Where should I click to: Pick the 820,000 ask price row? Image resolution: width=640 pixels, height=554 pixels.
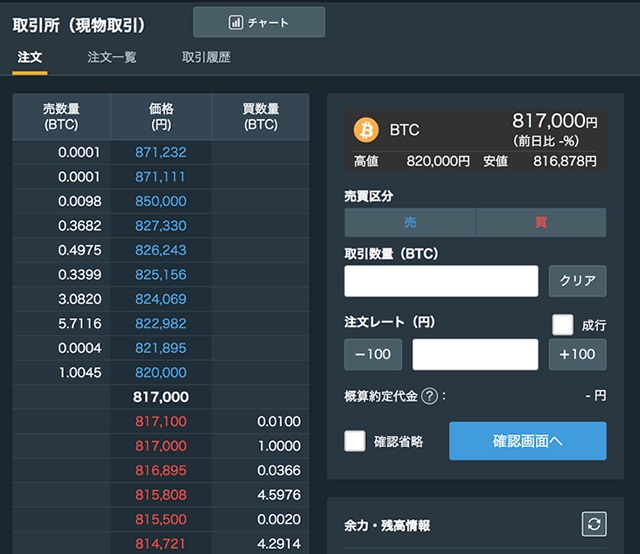[x=160, y=372]
